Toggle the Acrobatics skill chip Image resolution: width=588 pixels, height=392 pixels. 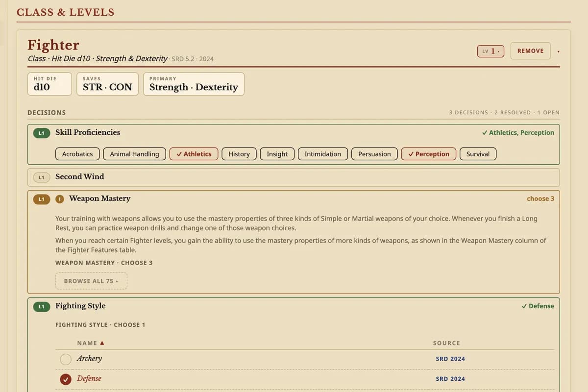(77, 154)
